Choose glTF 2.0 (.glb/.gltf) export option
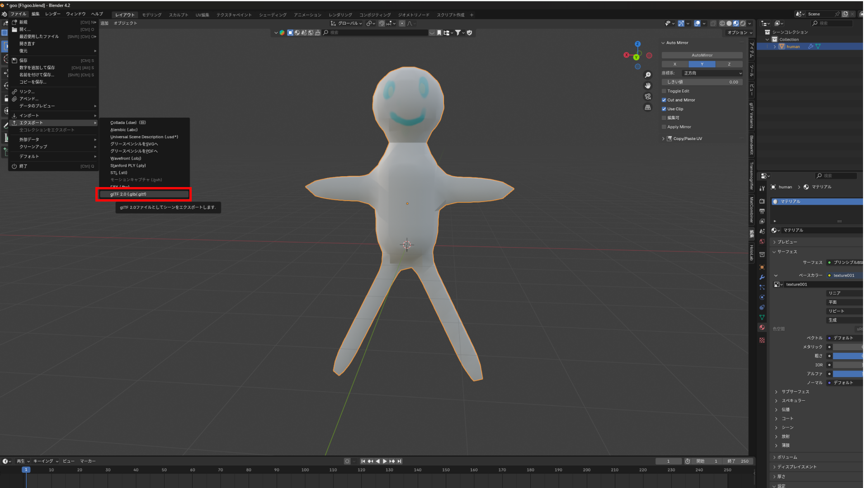Image resolution: width=868 pixels, height=488 pixels. [144, 194]
